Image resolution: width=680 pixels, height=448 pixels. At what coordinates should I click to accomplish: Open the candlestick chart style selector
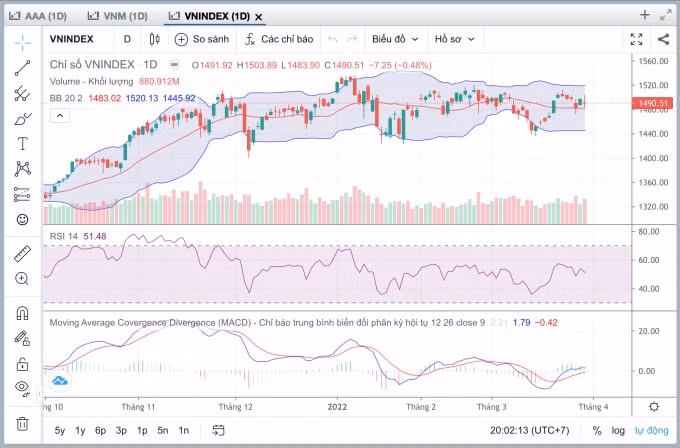pos(154,39)
